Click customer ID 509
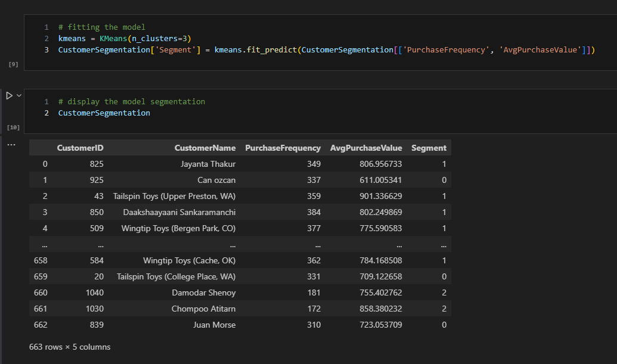 click(97, 228)
